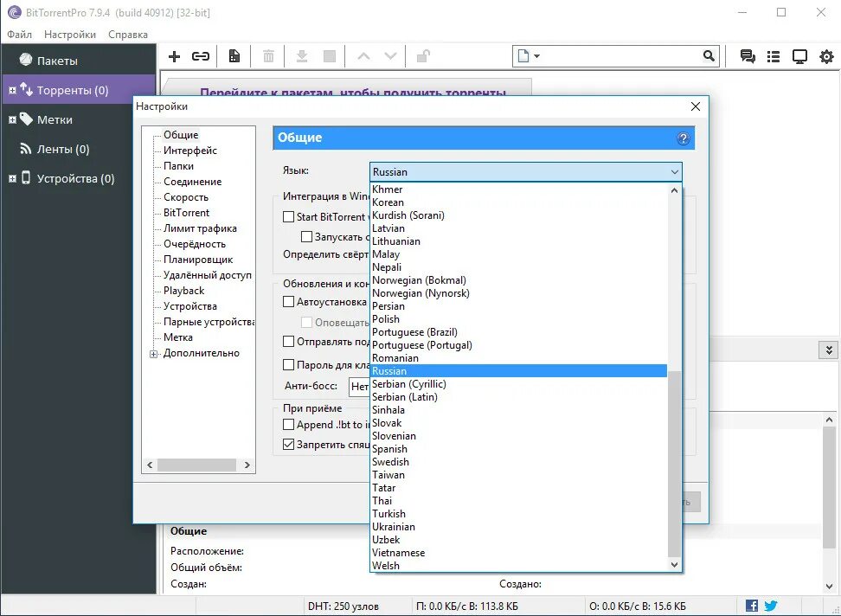Uncheck the Запретить спящий checkbox
Screen dimensions: 841x616
(x=289, y=445)
